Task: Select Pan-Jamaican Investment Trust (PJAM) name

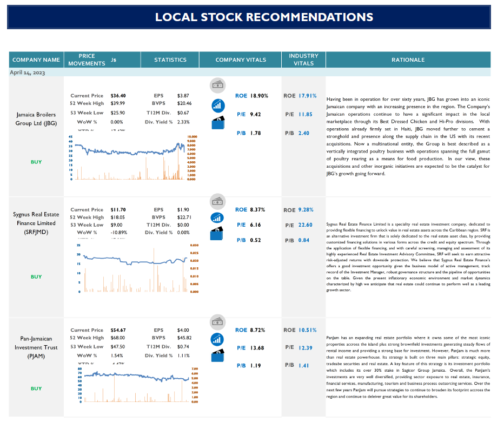Action: pos(36,347)
